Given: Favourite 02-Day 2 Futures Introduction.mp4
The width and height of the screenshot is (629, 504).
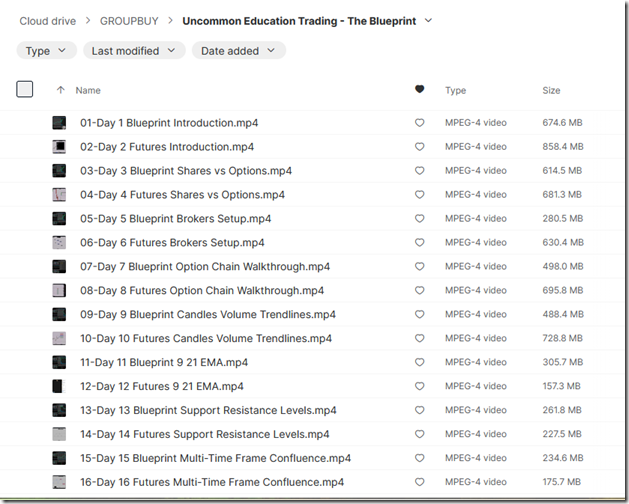Looking at the screenshot, I should (x=420, y=147).
